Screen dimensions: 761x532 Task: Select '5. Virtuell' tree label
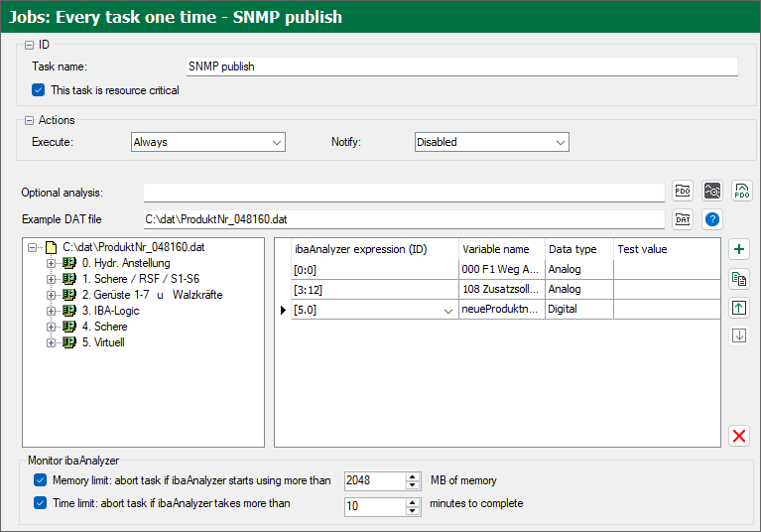[103, 342]
